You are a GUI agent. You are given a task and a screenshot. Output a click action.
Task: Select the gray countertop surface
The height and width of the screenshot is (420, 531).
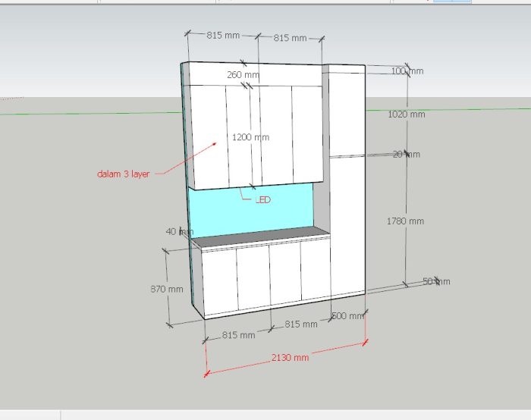coord(258,237)
